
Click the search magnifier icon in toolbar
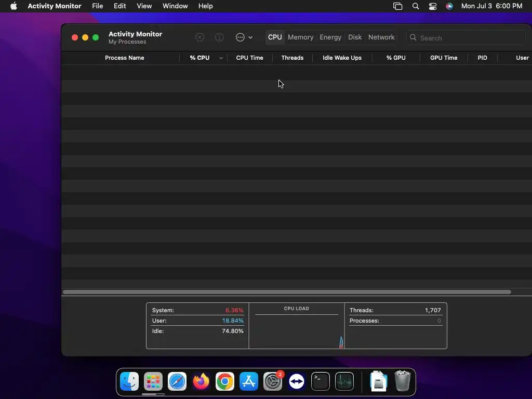click(413, 37)
